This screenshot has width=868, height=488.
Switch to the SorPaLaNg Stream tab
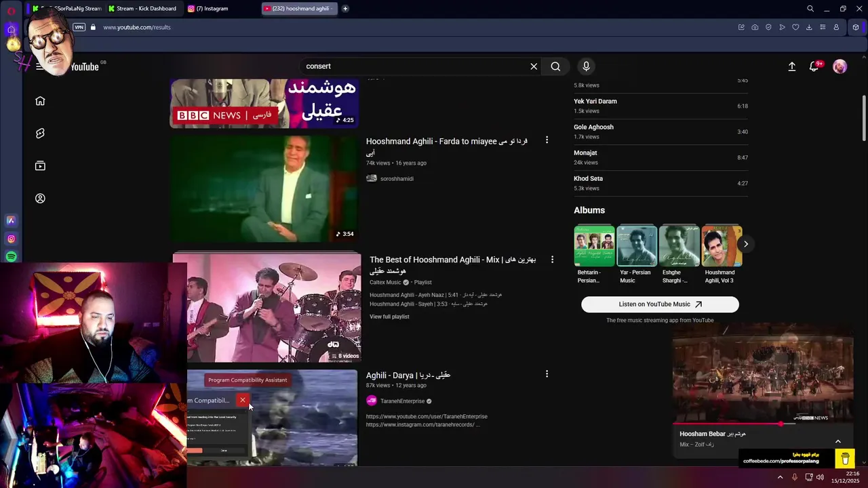[x=67, y=9]
